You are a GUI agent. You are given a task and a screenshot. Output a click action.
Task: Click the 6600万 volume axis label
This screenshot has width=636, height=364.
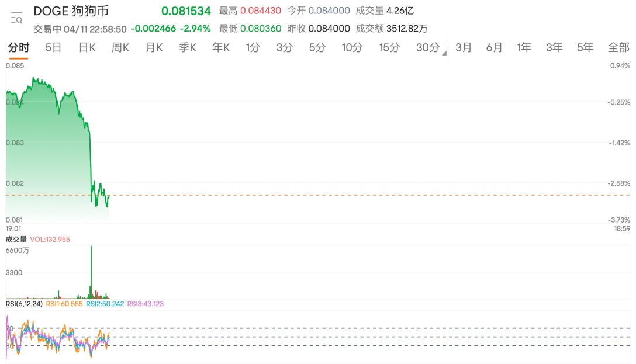(x=18, y=251)
